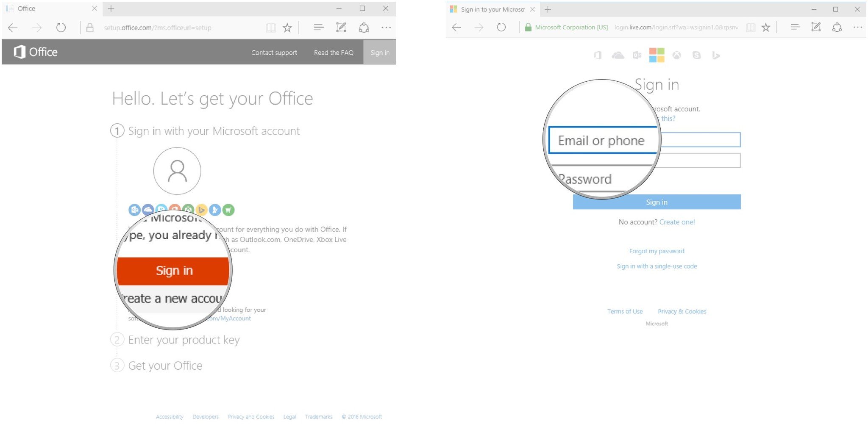Screen dimensions: 868x432
Task: Go back in the Microsoft sign-in window
Action: (x=456, y=28)
